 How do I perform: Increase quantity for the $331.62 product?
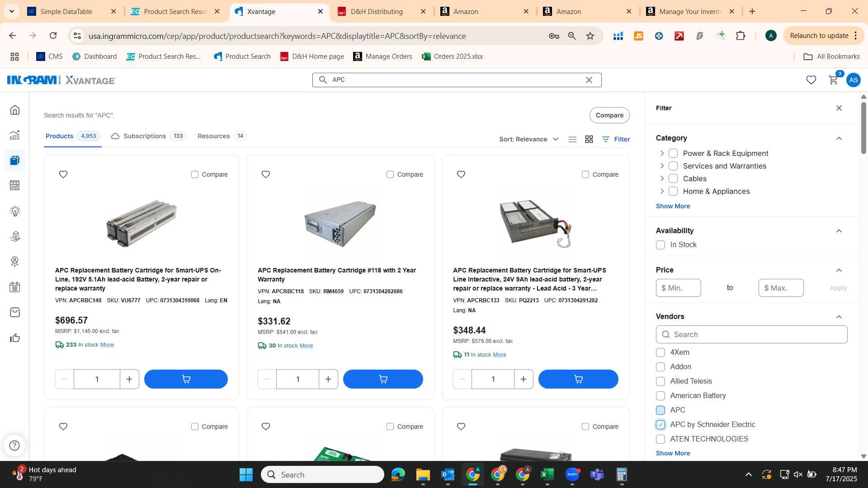[328, 379]
